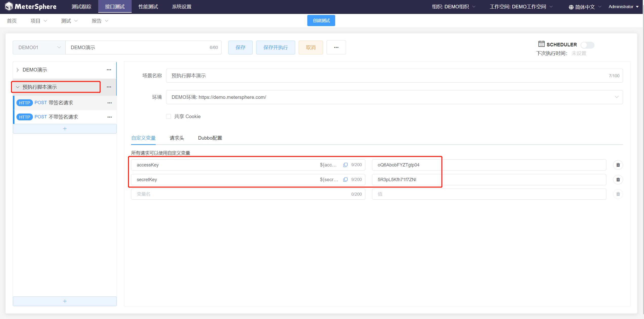Screen dimensions: 644x319
Task: Click the 创建测试 button
Action: click(x=321, y=21)
